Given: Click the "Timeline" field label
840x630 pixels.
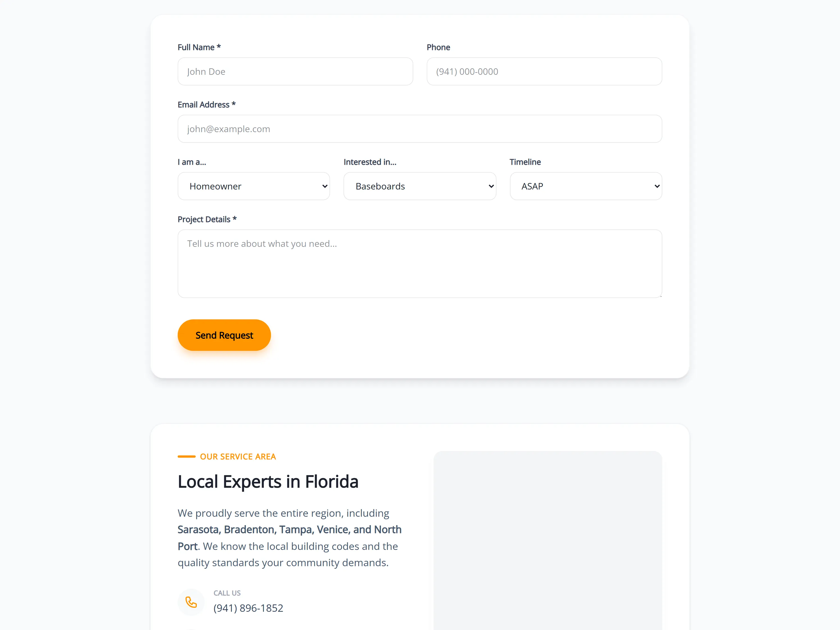Looking at the screenshot, I should click(525, 162).
